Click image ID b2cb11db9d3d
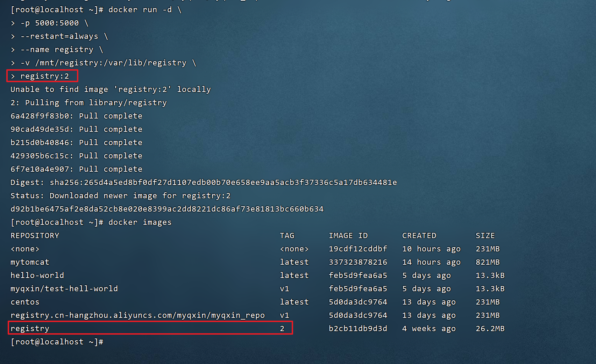 [358, 329]
